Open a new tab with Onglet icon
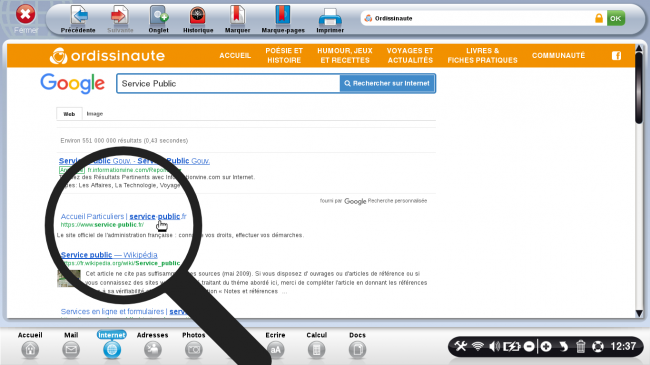The width and height of the screenshot is (650, 365). pyautogui.click(x=158, y=16)
